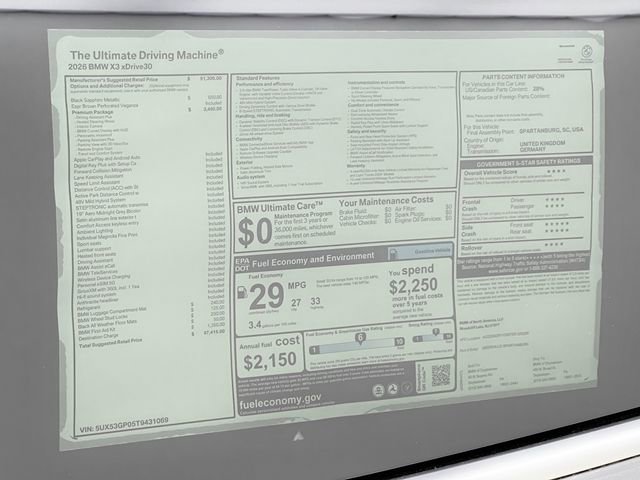Click the '$2,150' annual fuel cost

pyautogui.click(x=269, y=361)
